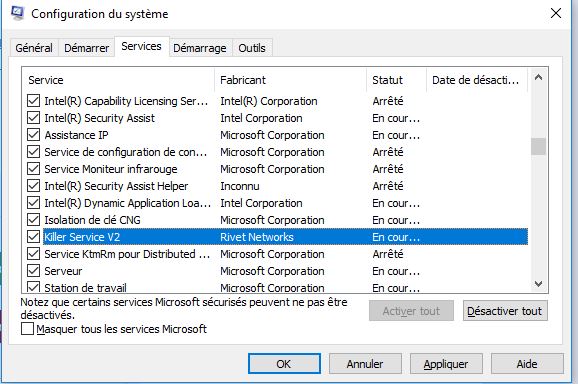This screenshot has height=384, width=578.
Task: Sort by the Statut column header
Action: (396, 80)
